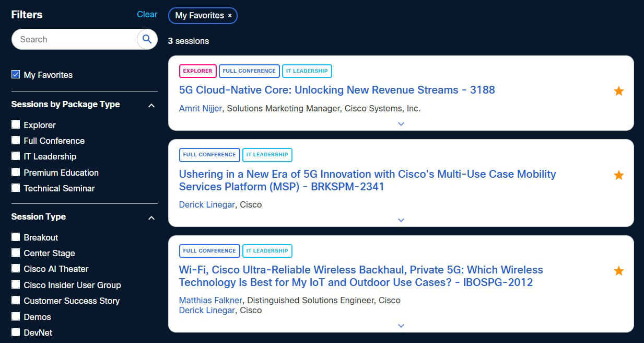644x343 pixels.
Task: Tick the IT Leadership filter checkbox
Action: pos(16,156)
